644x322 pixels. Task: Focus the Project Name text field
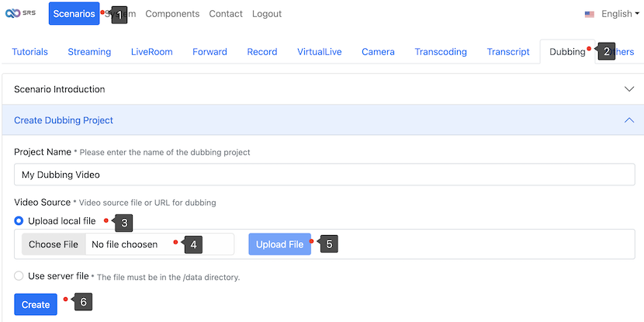click(x=324, y=175)
